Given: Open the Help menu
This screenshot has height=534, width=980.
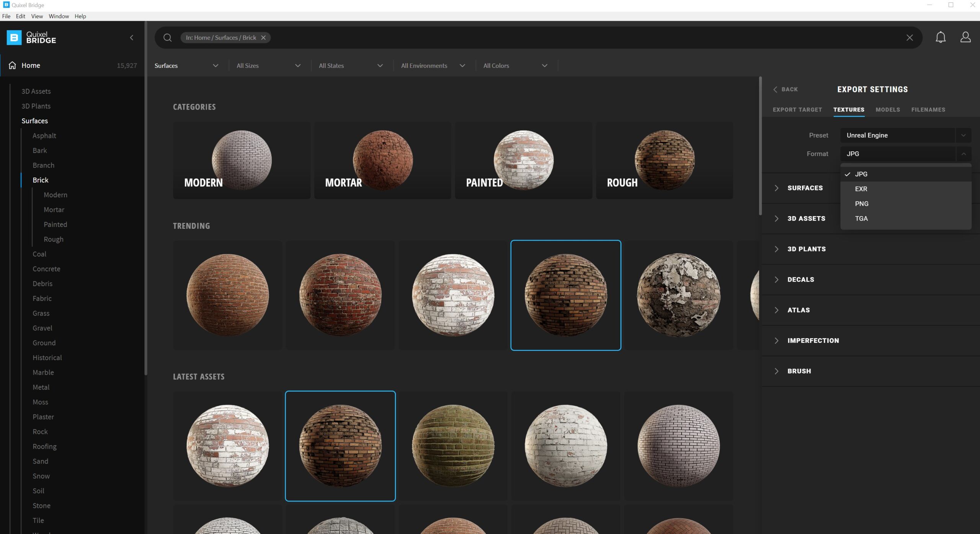Looking at the screenshot, I should [80, 16].
